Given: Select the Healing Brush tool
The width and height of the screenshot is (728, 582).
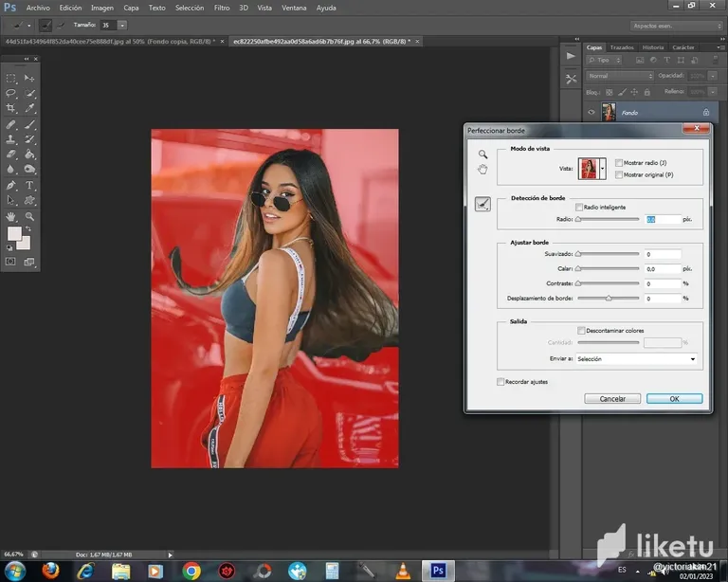Looking at the screenshot, I should tap(10, 124).
